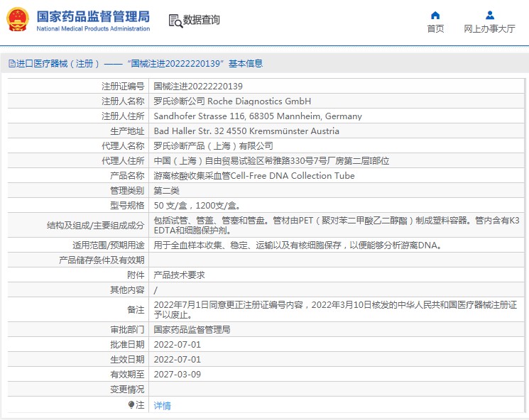
Task: Click the 有效期至 label
Action: 127,374
